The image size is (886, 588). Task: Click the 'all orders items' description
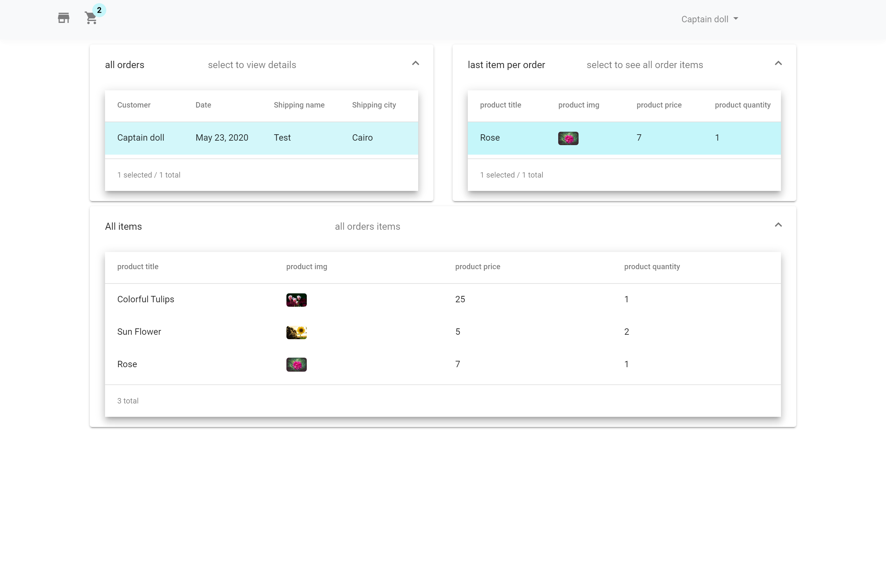point(367,227)
